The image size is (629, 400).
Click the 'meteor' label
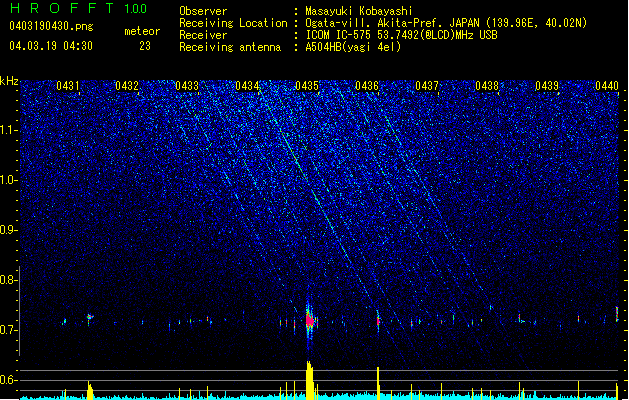(142, 31)
